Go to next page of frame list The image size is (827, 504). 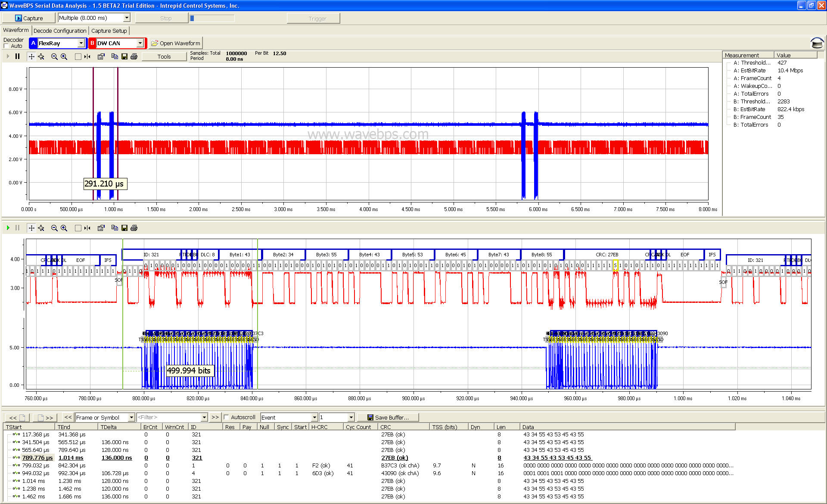coord(45,417)
